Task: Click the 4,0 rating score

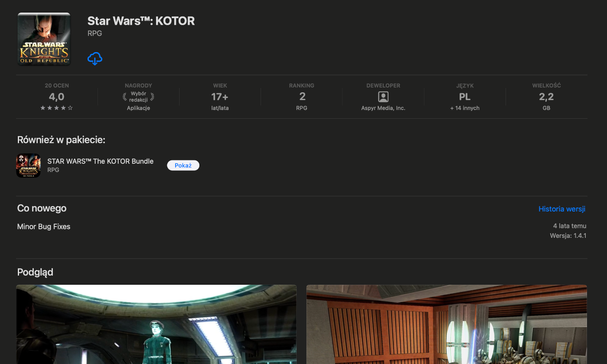Action: pos(56,97)
